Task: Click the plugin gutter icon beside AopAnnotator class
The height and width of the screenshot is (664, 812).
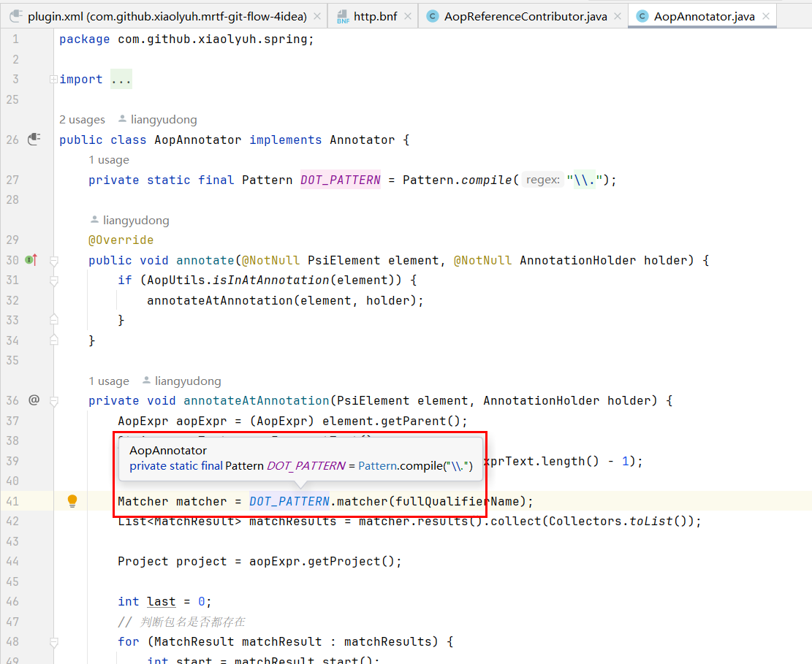Action: (x=34, y=139)
